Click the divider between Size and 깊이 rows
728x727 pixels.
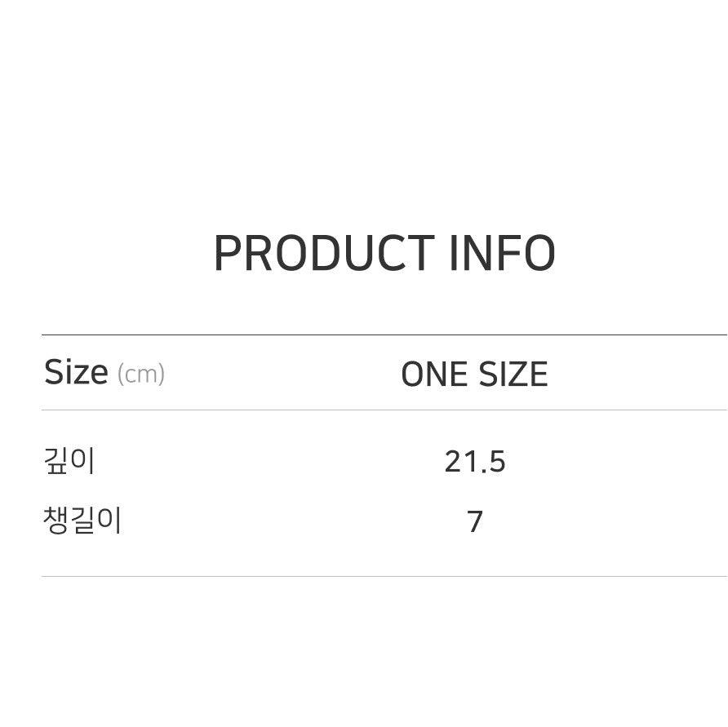click(x=384, y=410)
